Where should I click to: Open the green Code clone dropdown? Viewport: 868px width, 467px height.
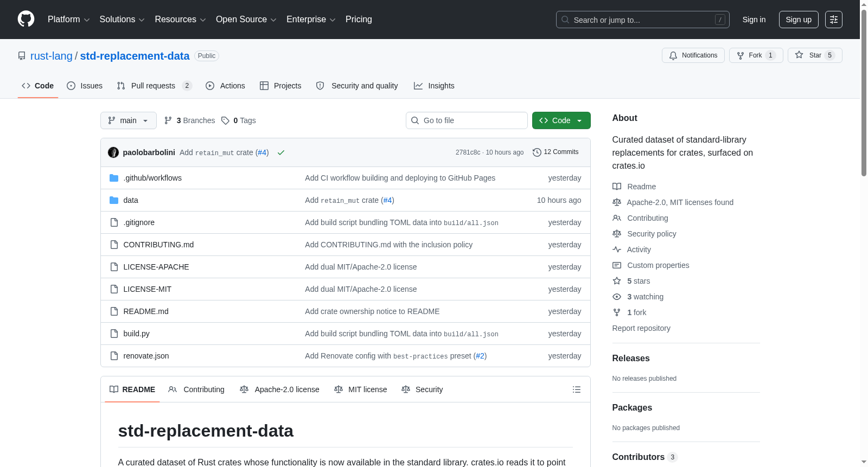[561, 120]
